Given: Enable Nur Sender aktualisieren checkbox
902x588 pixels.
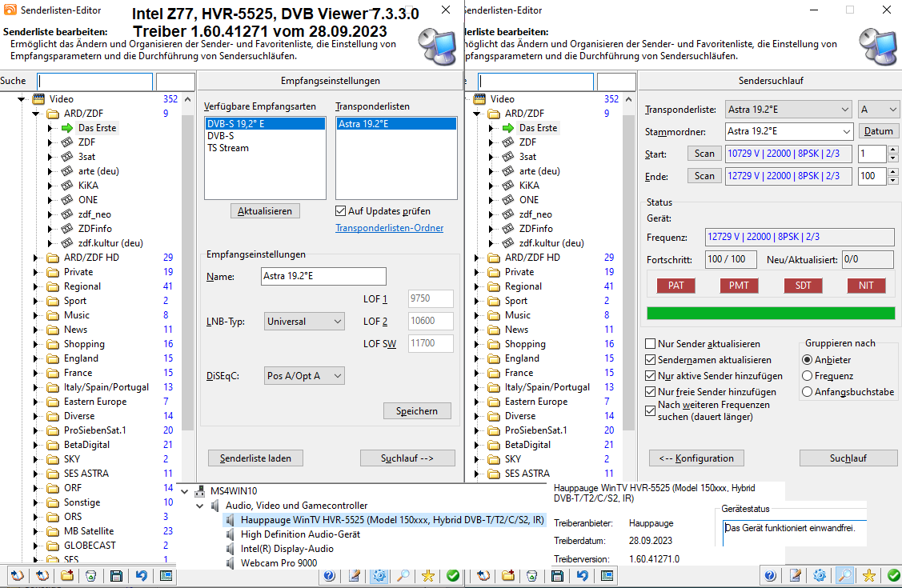Looking at the screenshot, I should click(x=650, y=344).
